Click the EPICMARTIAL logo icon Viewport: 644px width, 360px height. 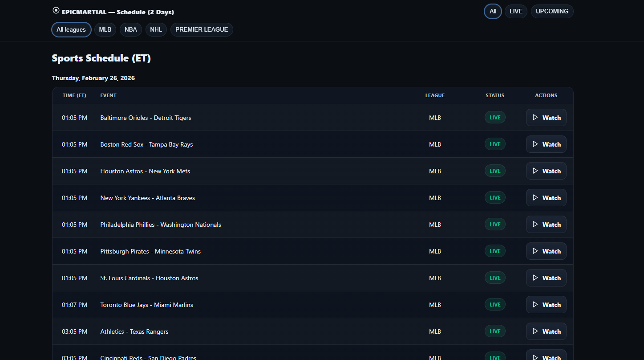tap(56, 10)
